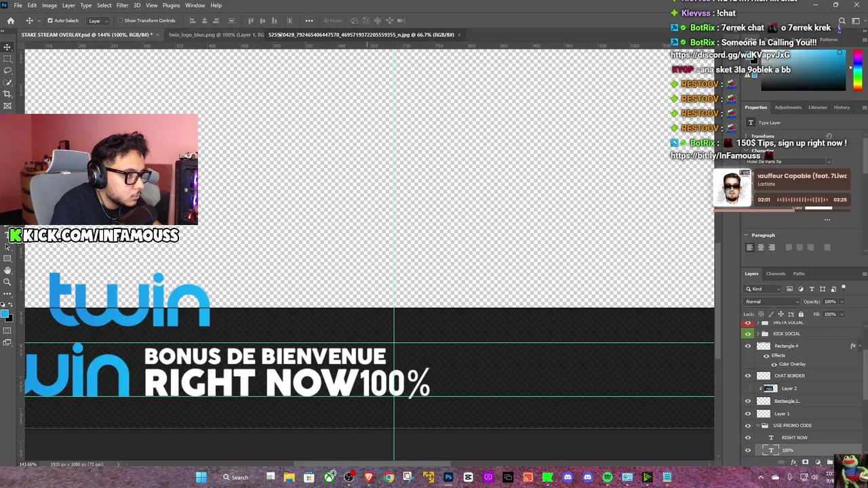
Task: Lock layer position icon
Action: 781,314
